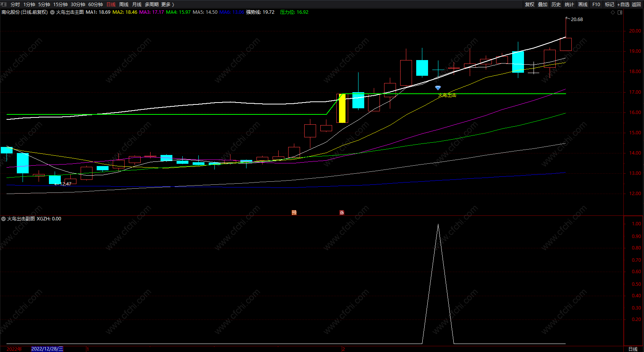Select the 日线 daily tab
644x352 pixels.
click(x=111, y=5)
